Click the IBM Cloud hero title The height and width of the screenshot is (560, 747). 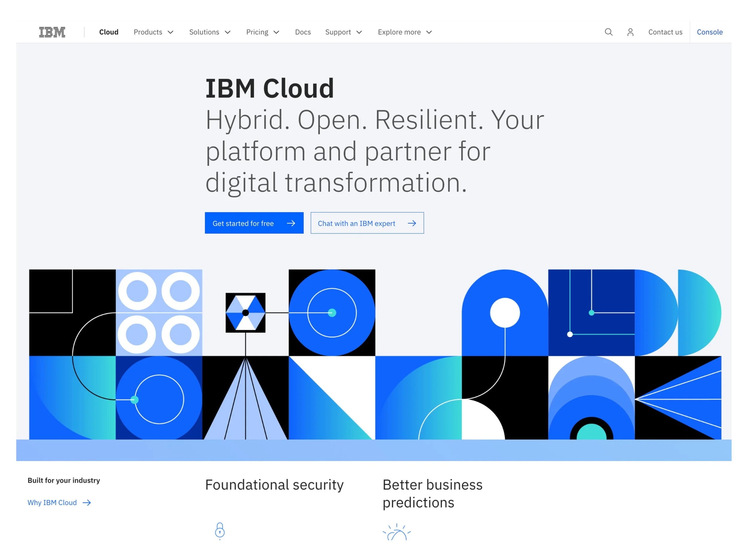pyautogui.click(x=270, y=88)
